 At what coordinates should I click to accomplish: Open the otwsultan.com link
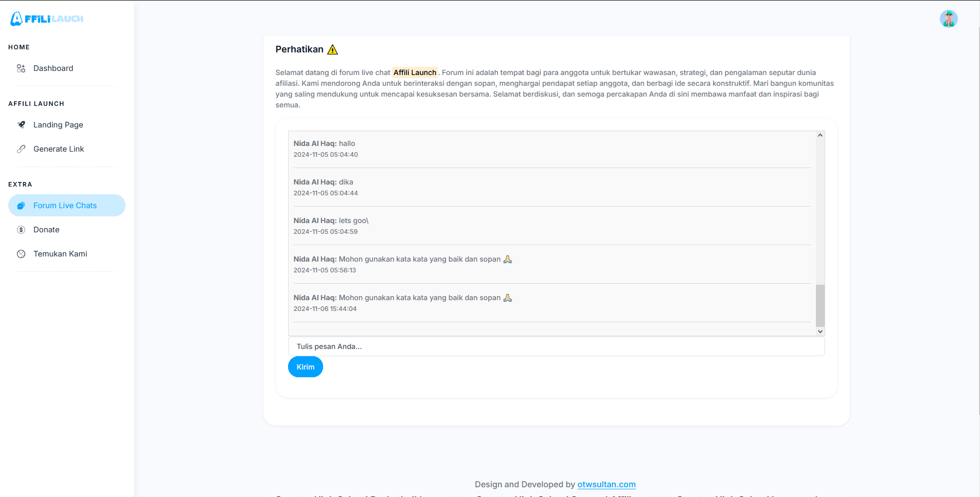point(606,484)
